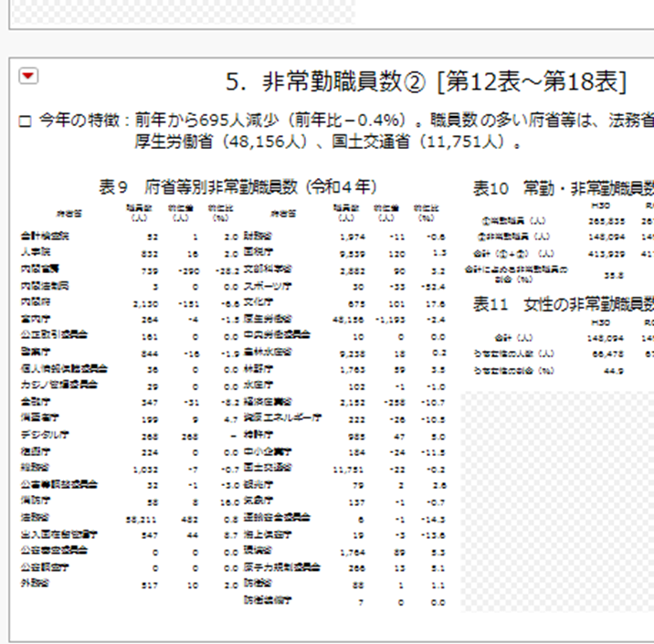Select the 総務省 row label
Viewport: 654px width, 644px height.
[x=35, y=468]
